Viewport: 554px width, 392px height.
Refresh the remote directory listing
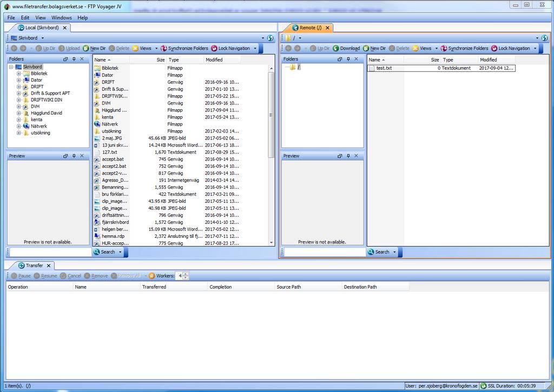coord(544,38)
